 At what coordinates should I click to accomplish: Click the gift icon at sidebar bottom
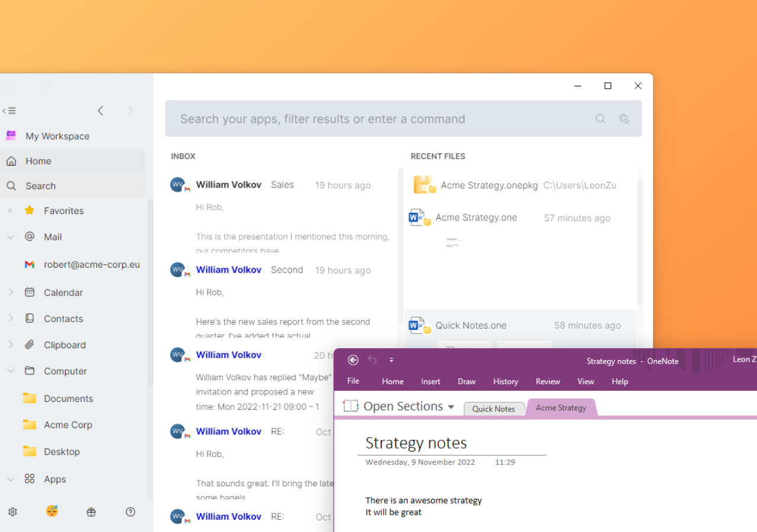tap(91, 512)
